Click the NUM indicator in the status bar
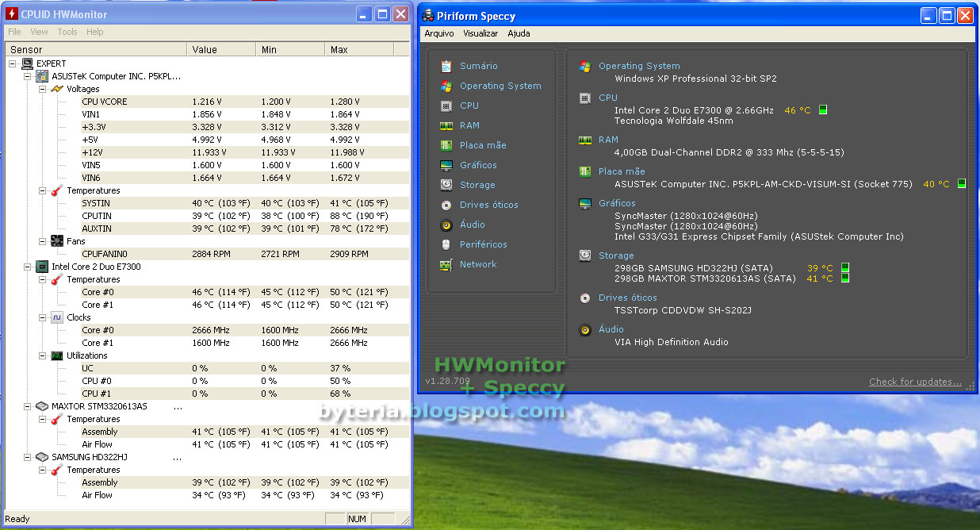 tap(357, 518)
